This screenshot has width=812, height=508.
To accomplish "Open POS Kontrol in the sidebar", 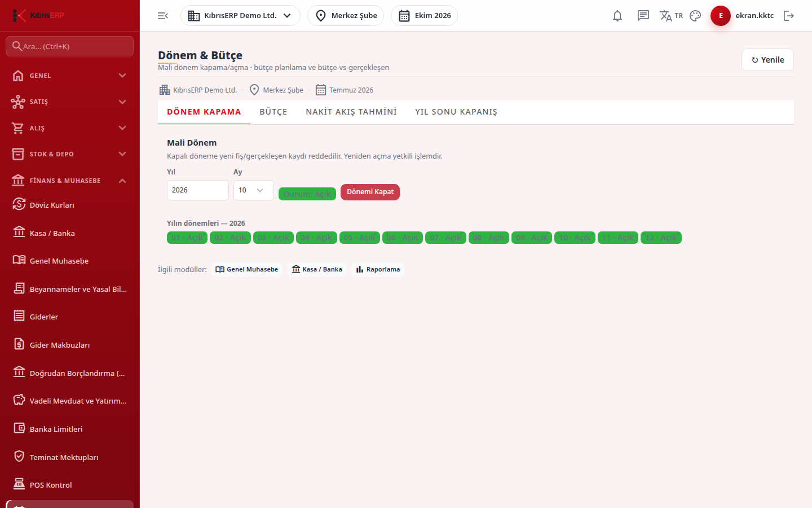I will (70, 485).
